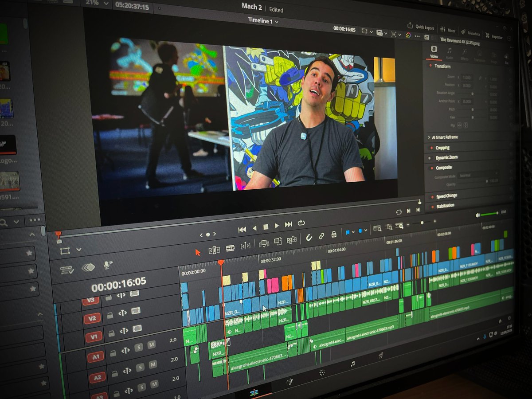
Task: Choose the Blade edit tool
Action: click(230, 248)
